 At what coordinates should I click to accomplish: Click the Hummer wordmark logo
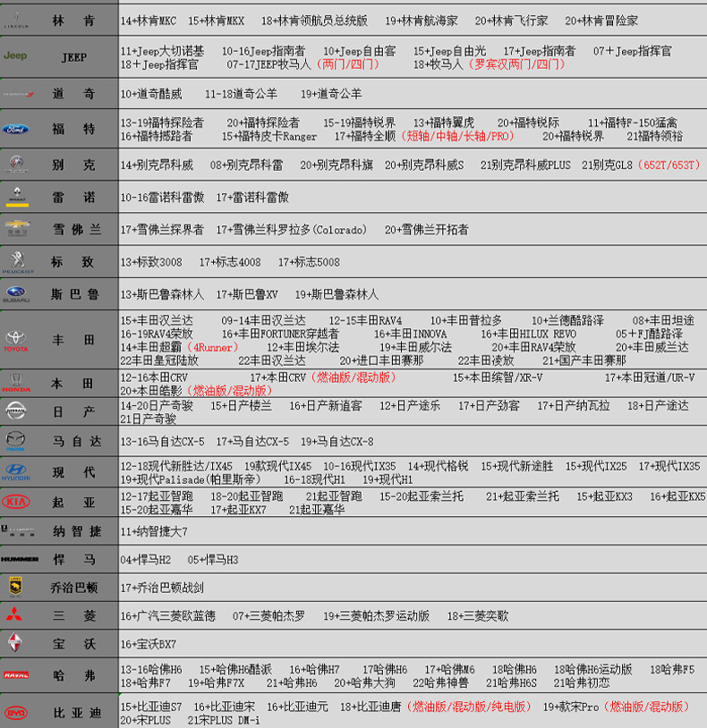pyautogui.click(x=20, y=559)
